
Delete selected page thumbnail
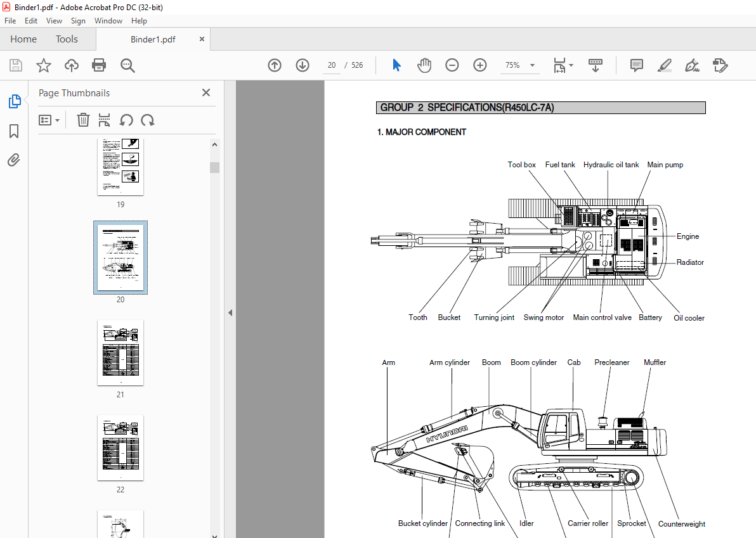click(83, 120)
